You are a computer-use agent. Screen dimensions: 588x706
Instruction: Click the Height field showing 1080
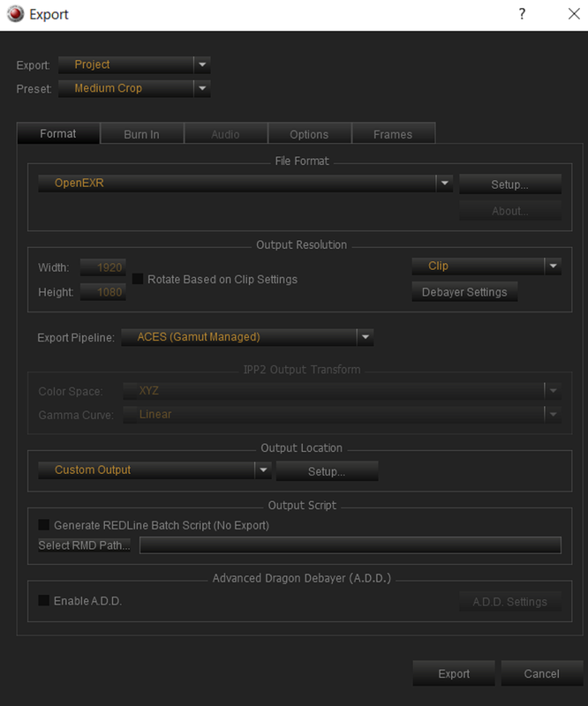point(102,292)
